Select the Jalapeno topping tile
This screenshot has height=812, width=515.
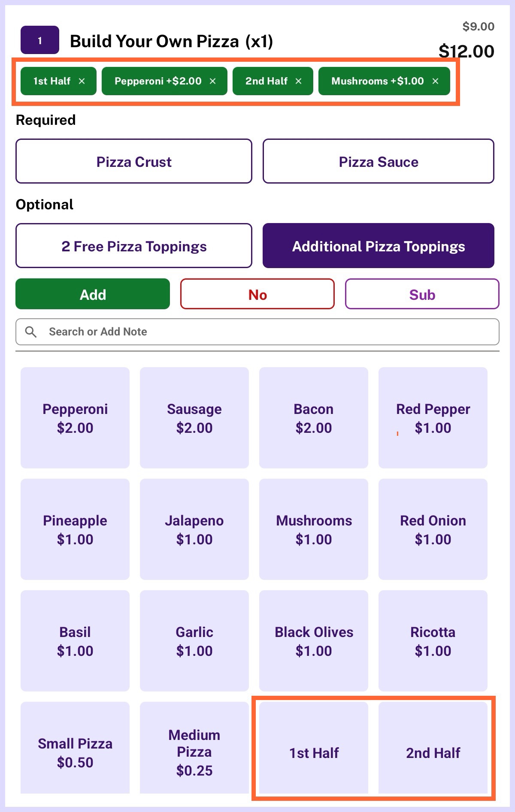point(194,529)
